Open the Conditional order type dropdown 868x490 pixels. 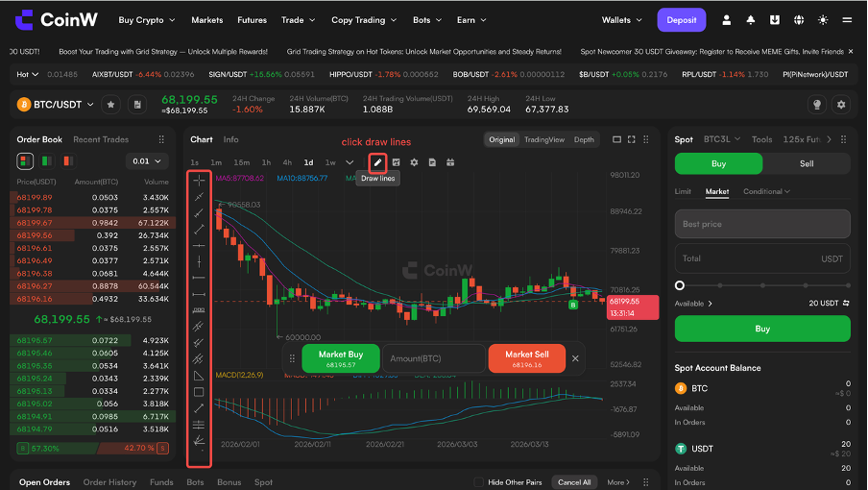click(766, 191)
